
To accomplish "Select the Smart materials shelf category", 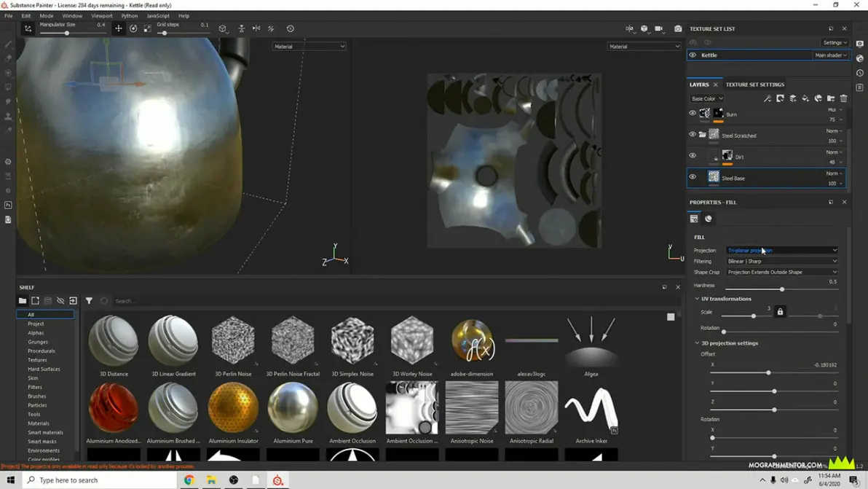I will point(45,432).
